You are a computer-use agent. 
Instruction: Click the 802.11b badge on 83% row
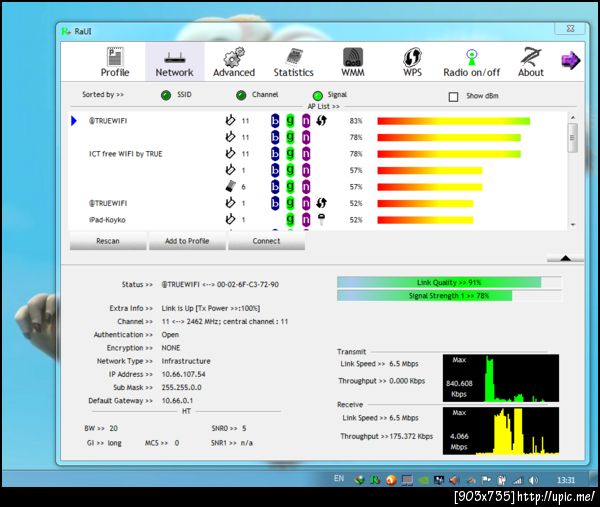tap(275, 121)
